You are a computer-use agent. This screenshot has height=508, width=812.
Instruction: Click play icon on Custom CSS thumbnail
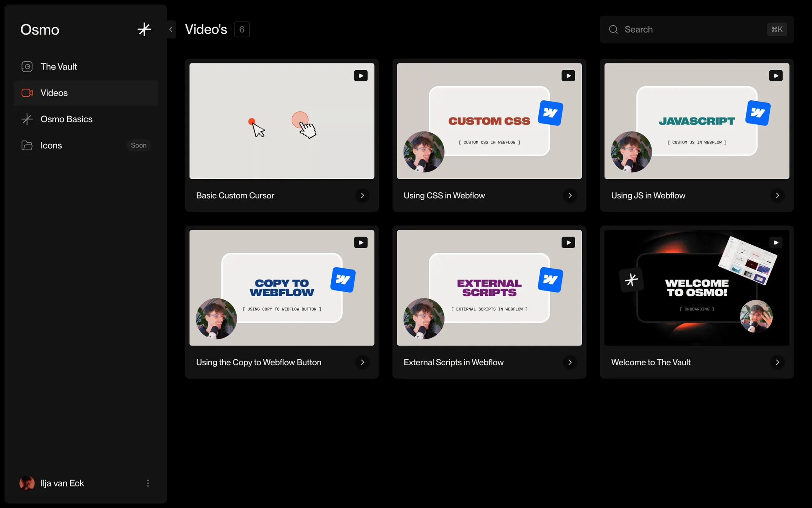(x=568, y=76)
